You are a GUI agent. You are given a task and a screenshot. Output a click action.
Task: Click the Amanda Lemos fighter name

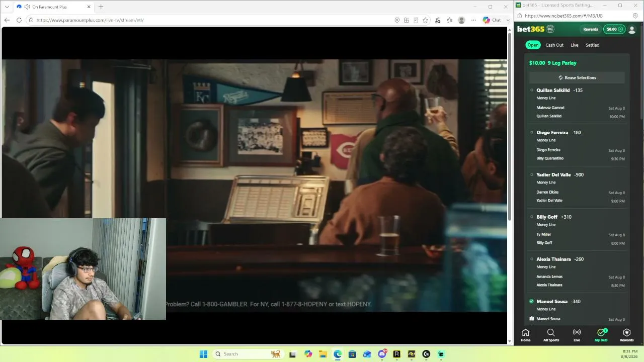[549, 277]
